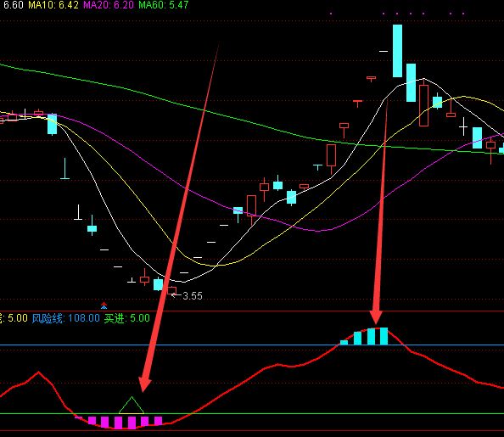504x437 pixels.
Task: Click the MA20 indicator label
Action: pyautogui.click(x=109, y=5)
